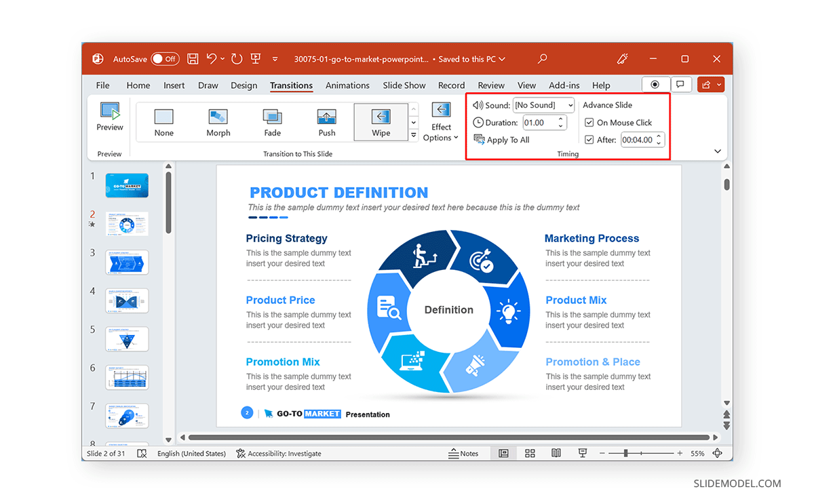Collapse the ribbon with the chevron
The height and width of the screenshot is (504, 814).
tap(718, 151)
